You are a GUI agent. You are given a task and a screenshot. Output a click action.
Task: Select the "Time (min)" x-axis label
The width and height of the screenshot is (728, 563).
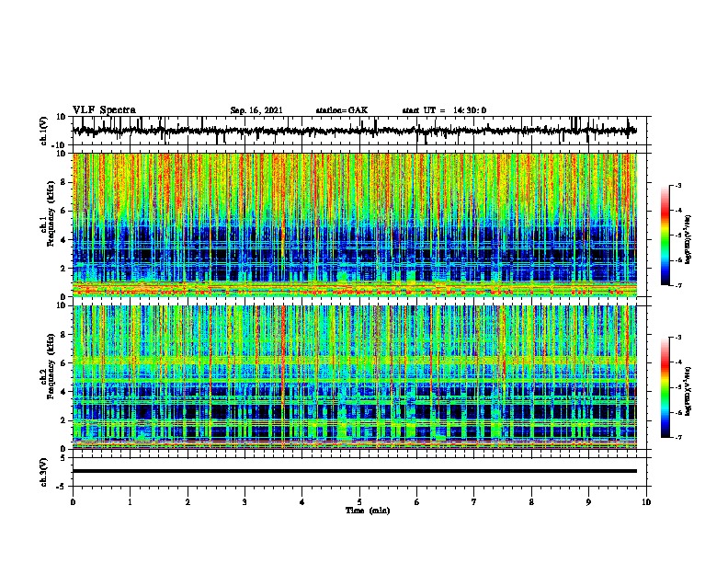click(368, 511)
